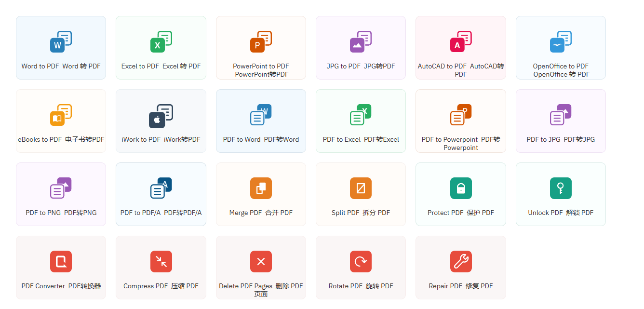The width and height of the screenshot is (644, 309).
Task: Open the PowerPoint to PDF icon
Action: point(261,42)
